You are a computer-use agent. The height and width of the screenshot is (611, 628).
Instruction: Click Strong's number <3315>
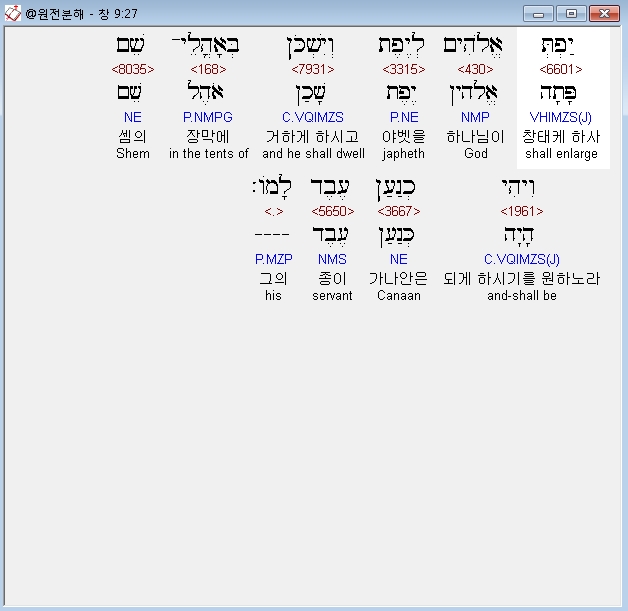click(x=404, y=69)
